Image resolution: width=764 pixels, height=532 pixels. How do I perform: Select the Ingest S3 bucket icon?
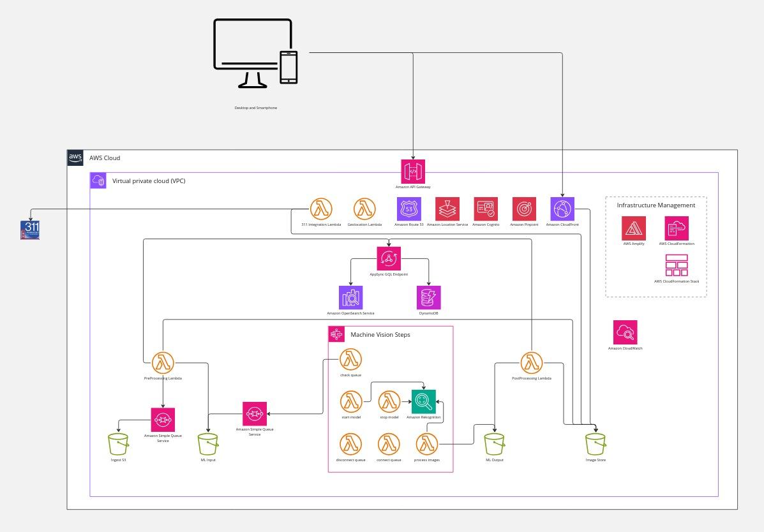coord(118,443)
